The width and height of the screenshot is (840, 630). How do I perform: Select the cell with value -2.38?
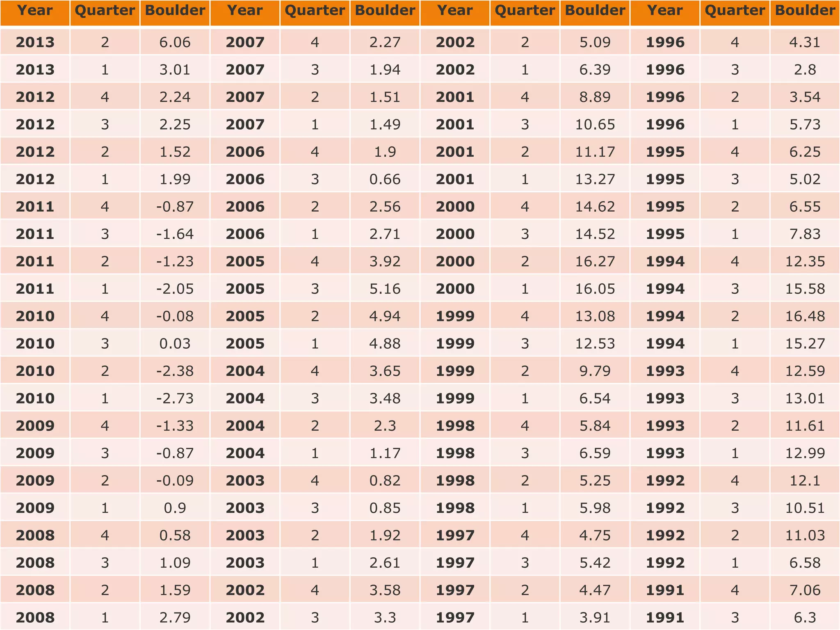(175, 371)
